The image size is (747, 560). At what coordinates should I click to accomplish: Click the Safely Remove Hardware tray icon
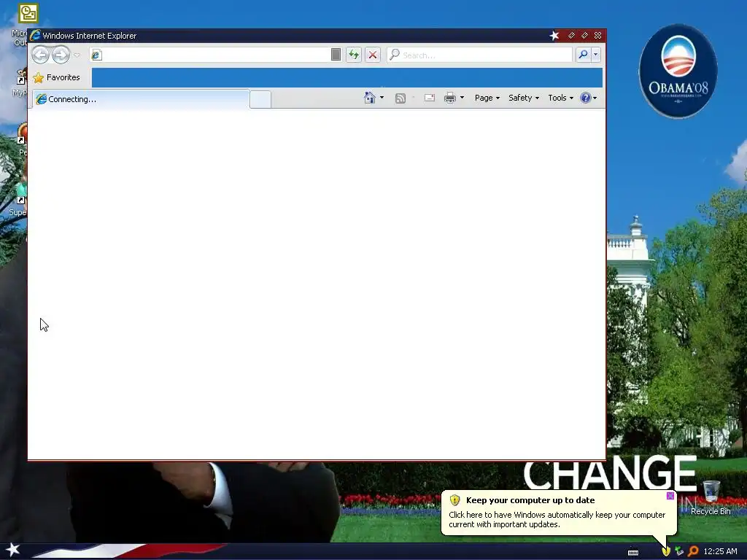(x=679, y=551)
